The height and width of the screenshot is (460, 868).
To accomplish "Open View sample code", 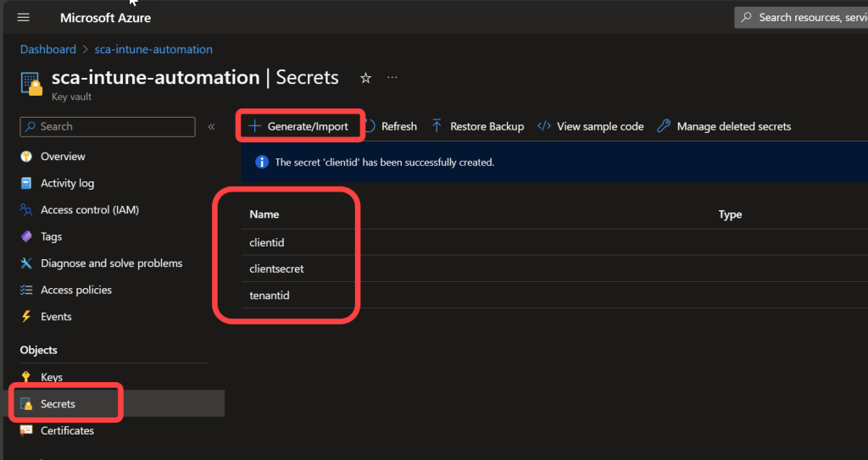I will click(591, 126).
